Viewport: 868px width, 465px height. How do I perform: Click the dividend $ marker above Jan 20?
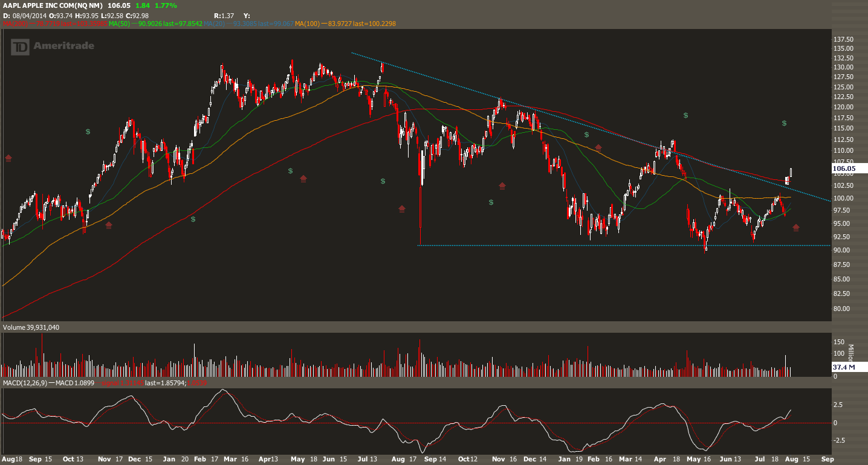pos(193,219)
